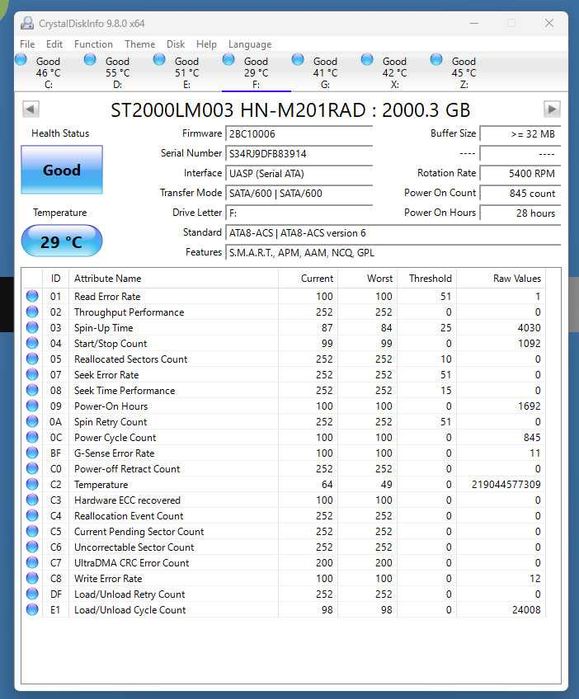The height and width of the screenshot is (699, 579).
Task: Open the Help menu
Action: click(x=206, y=44)
